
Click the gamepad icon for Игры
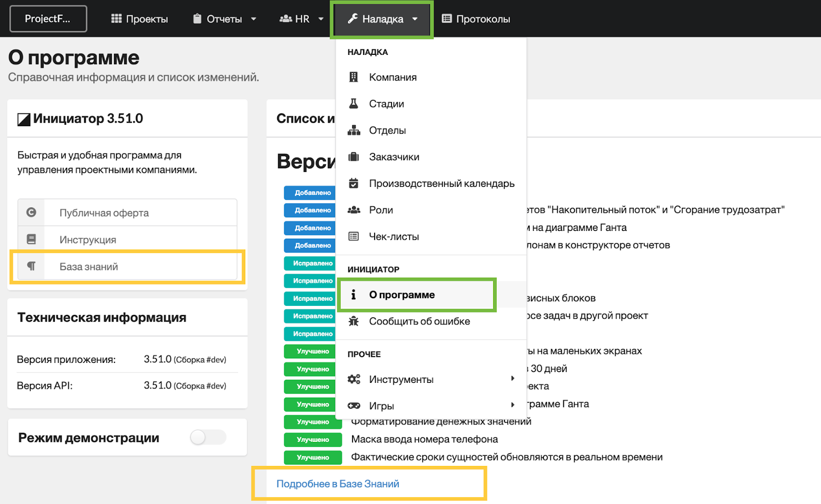point(354,405)
